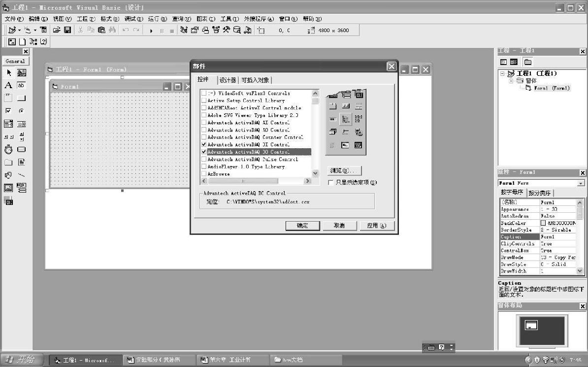Image resolution: width=588 pixels, height=367 pixels.
Task: Click the Windows 开始 Start button
Action: pos(22,360)
